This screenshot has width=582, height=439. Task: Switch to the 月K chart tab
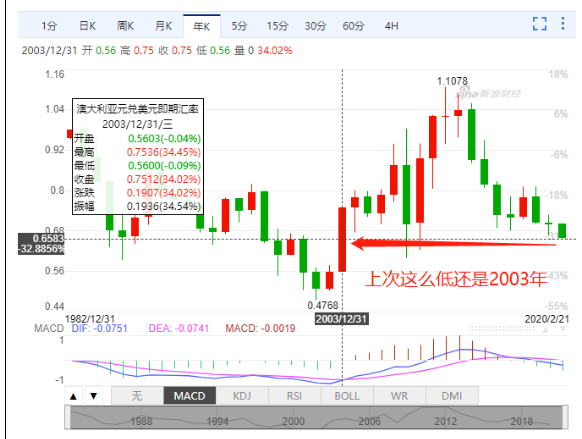164,26
